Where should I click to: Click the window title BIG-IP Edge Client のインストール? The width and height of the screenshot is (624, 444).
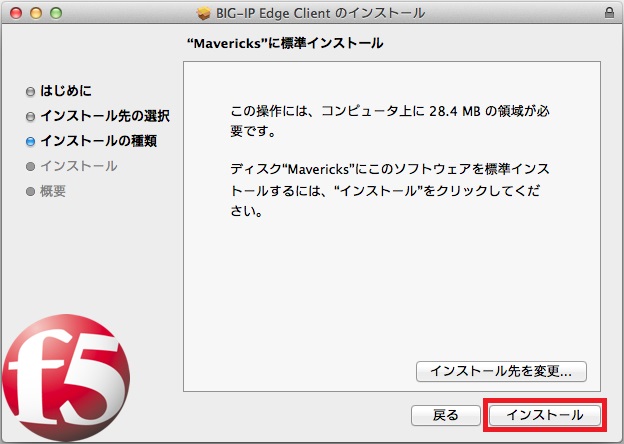pyautogui.click(x=320, y=13)
